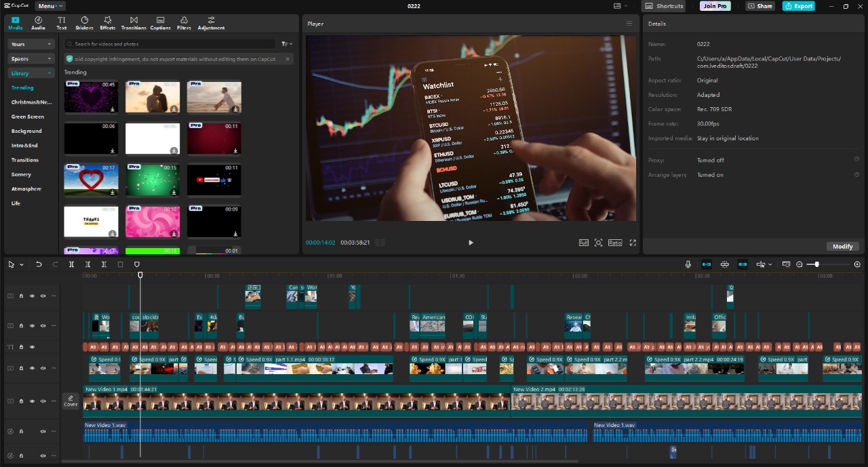This screenshot has width=868, height=467.
Task: Lock the New Video 1.wav audio track
Action: click(21, 432)
